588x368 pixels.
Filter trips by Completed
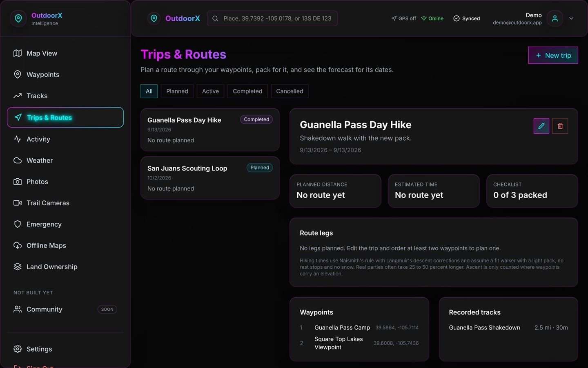point(247,91)
